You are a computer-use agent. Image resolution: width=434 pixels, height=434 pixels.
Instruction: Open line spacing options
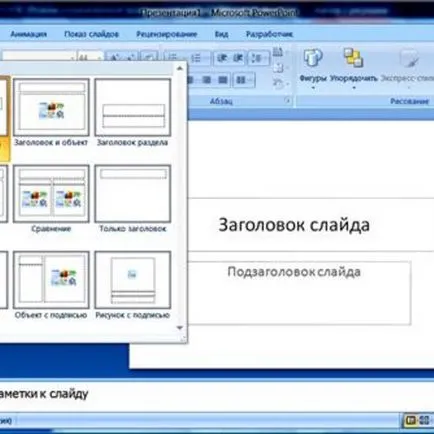point(259,58)
